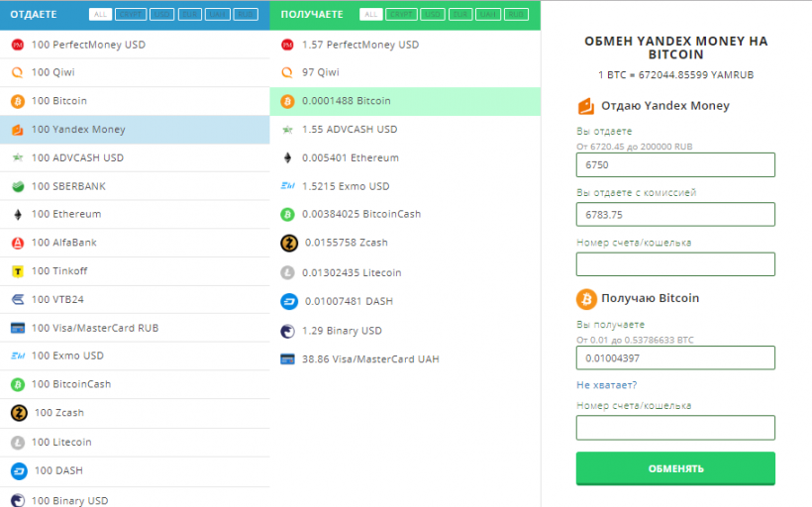The image size is (812, 507).
Task: Click the 'Вы отдаете' amount field with 6750
Action: (x=675, y=165)
